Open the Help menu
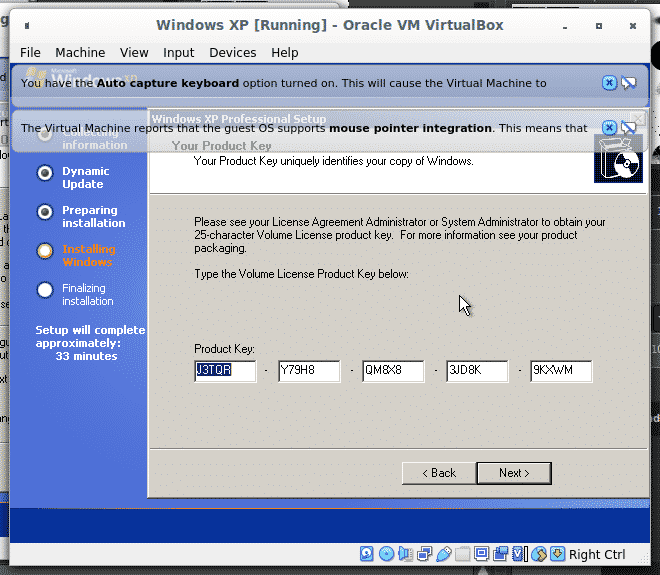 [285, 53]
